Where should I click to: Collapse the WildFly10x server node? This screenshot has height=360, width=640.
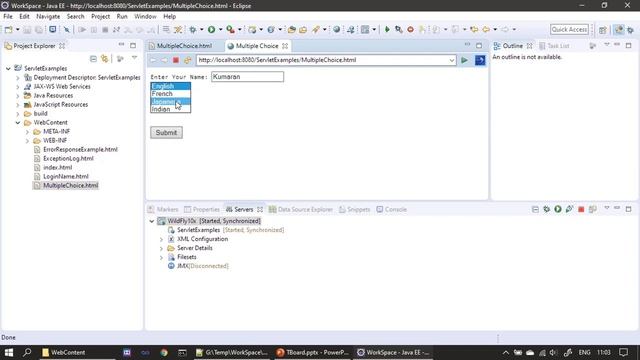coord(152,221)
